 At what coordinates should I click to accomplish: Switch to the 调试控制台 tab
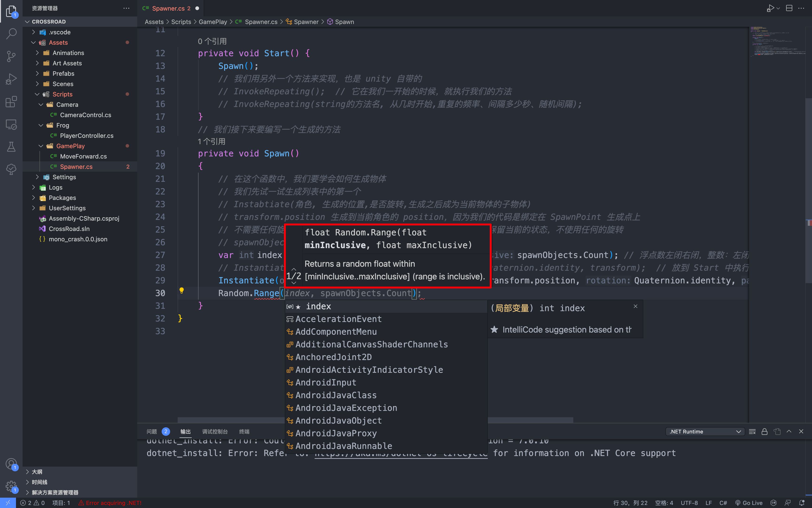click(x=215, y=431)
